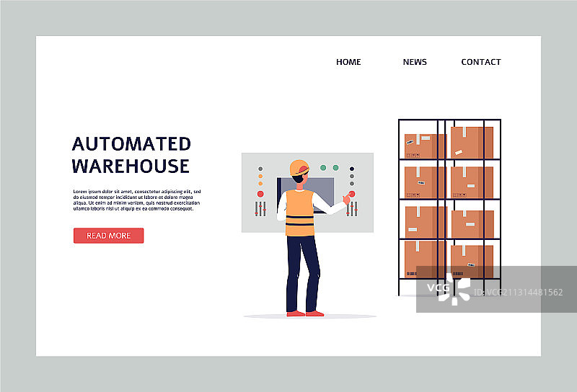Click the Automated Warehouse heading text
This screenshot has width=577, height=392.
131,155
